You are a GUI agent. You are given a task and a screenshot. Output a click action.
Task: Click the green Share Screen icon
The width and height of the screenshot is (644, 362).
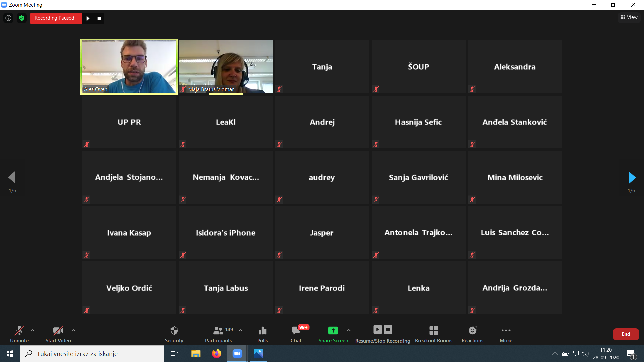(x=333, y=331)
